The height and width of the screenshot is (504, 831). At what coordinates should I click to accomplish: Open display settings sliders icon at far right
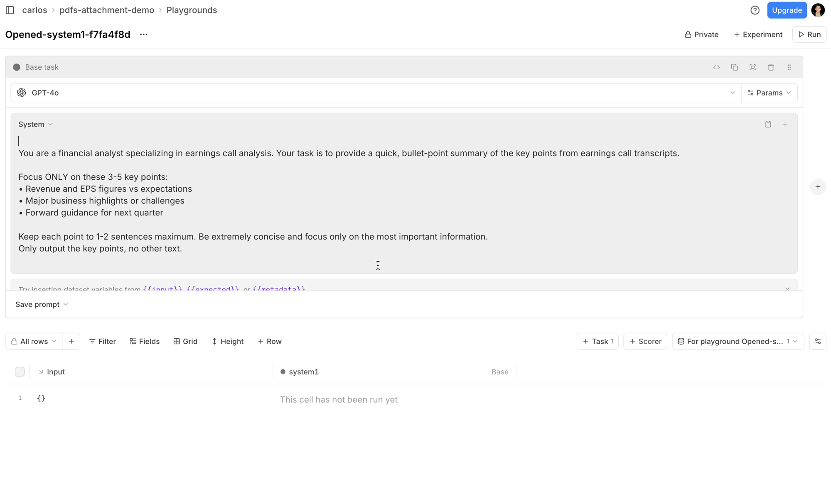(x=818, y=341)
